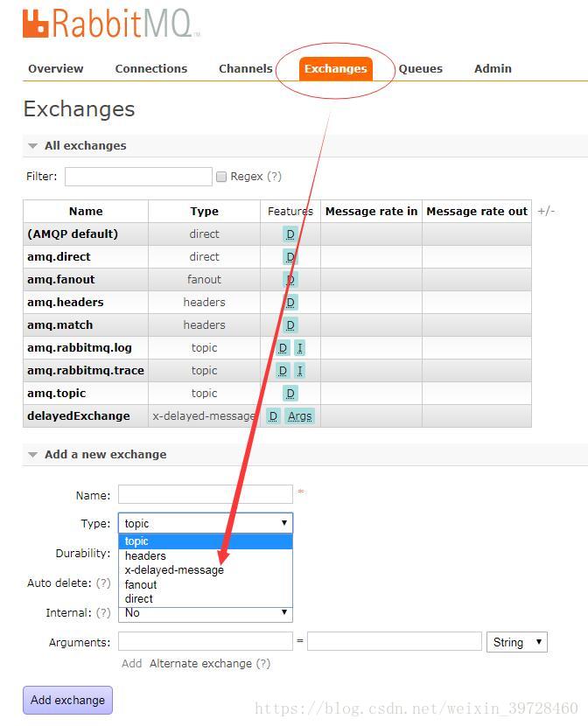The height and width of the screenshot is (726, 588).
Task: Open the Regex (?) help link
Action: coord(274,177)
